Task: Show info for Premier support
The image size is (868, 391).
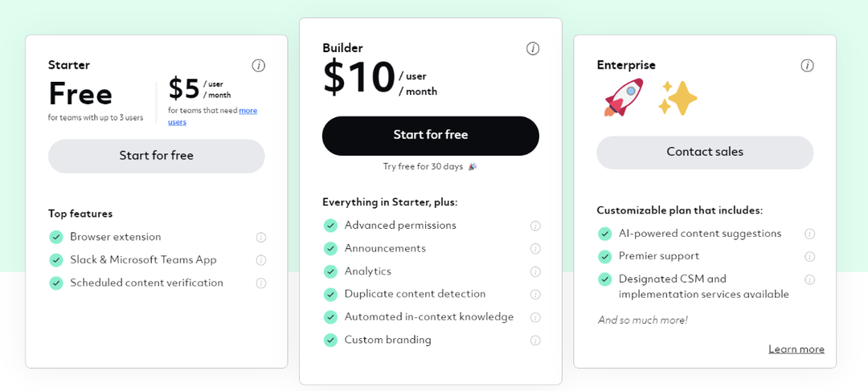Action: point(810,257)
